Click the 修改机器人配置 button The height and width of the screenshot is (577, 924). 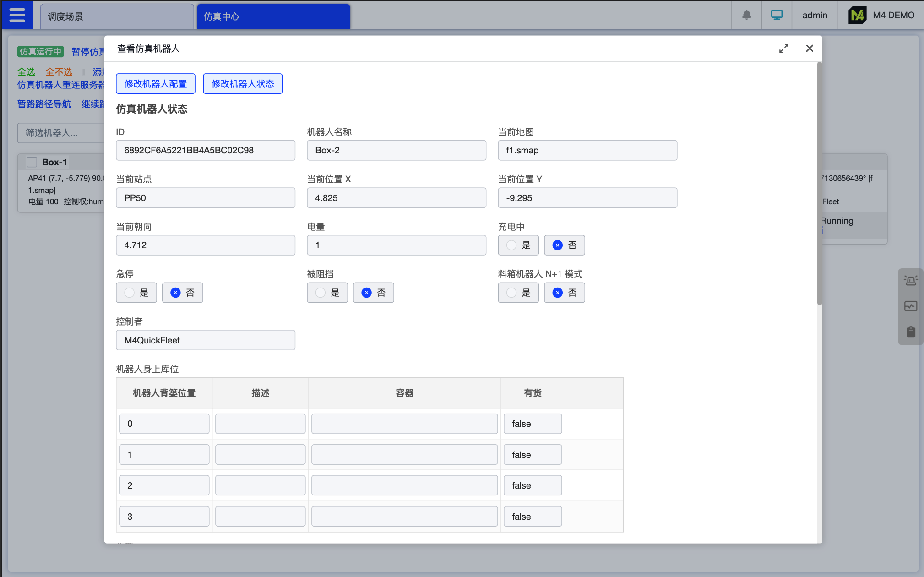click(x=156, y=84)
